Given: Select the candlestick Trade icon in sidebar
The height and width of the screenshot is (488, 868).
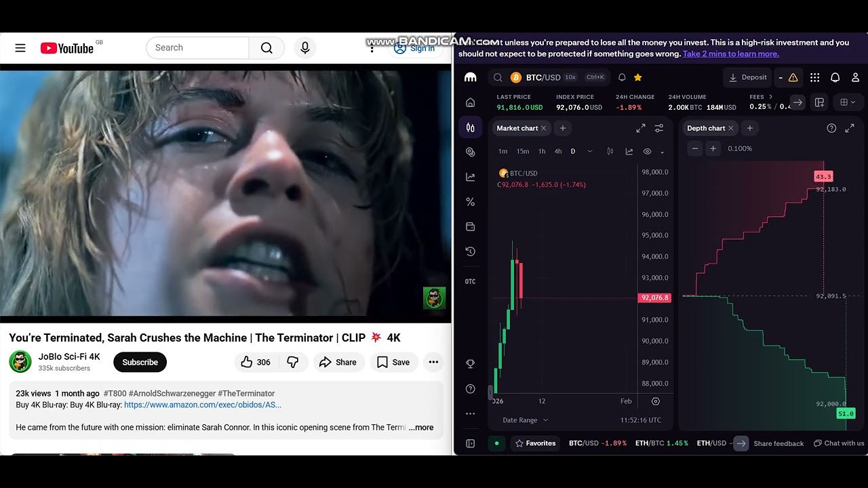Looking at the screenshot, I should [x=470, y=127].
